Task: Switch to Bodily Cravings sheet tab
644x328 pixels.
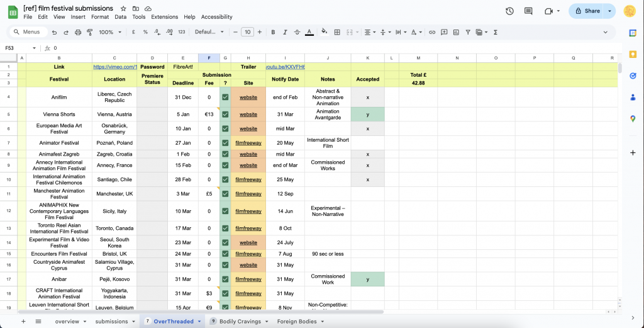Action: [x=240, y=322]
